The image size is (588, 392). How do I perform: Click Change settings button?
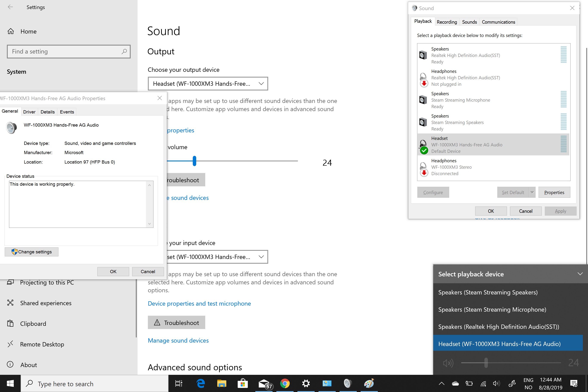32,252
